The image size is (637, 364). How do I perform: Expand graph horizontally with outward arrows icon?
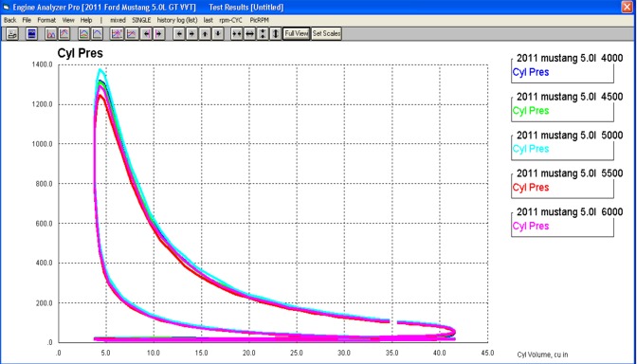[250, 34]
